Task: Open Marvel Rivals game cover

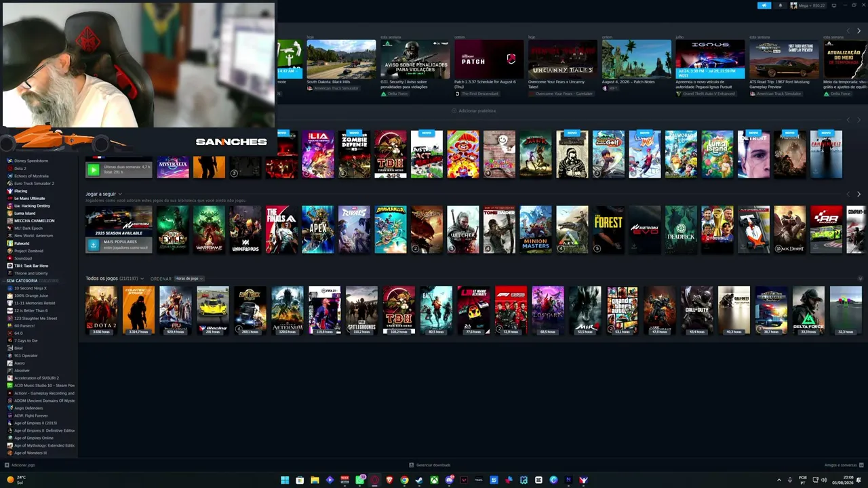Action: pyautogui.click(x=354, y=229)
